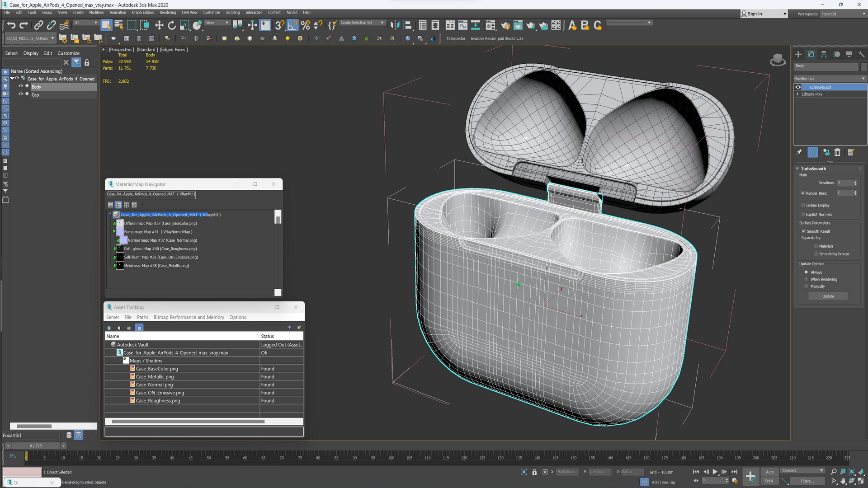Open the Curve Editor icon
Screen dimensions: 868x488
[462, 25]
